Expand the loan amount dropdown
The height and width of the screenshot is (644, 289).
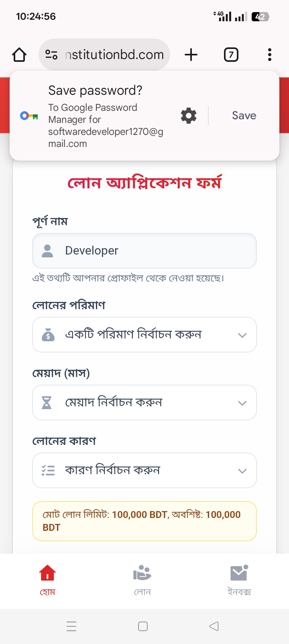144,335
